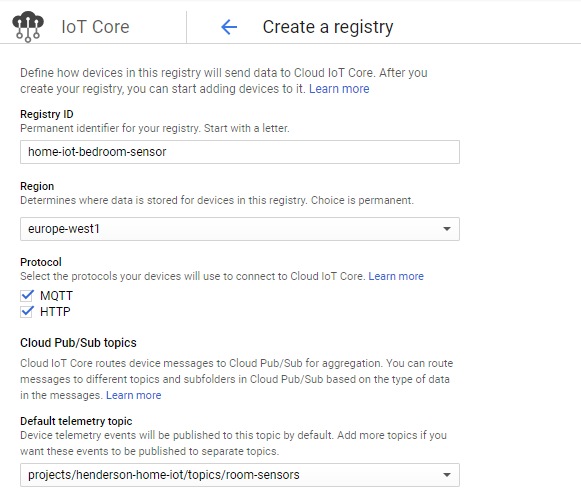Viewport: 581px width, 500px height.
Task: Click the Registry ID label
Action: point(47,114)
